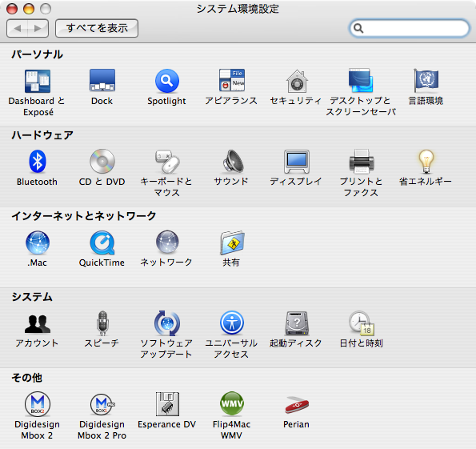Close the システム環境設定 window
The height and width of the screenshot is (449, 476).
click(12, 9)
